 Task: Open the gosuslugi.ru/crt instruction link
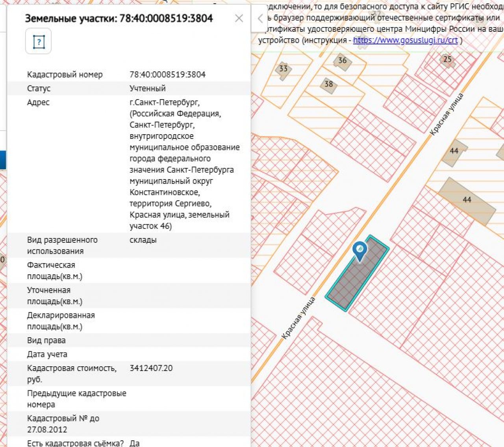[405, 40]
